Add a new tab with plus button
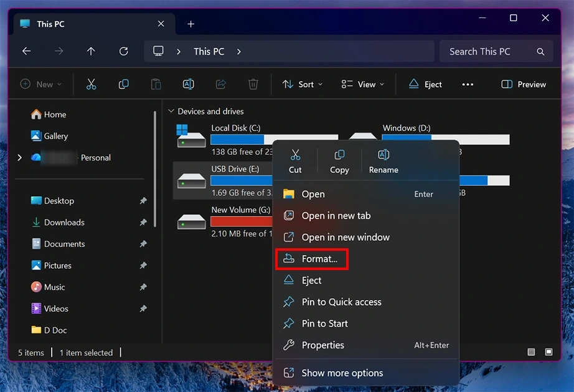Image resolution: width=574 pixels, height=392 pixels. (x=191, y=24)
